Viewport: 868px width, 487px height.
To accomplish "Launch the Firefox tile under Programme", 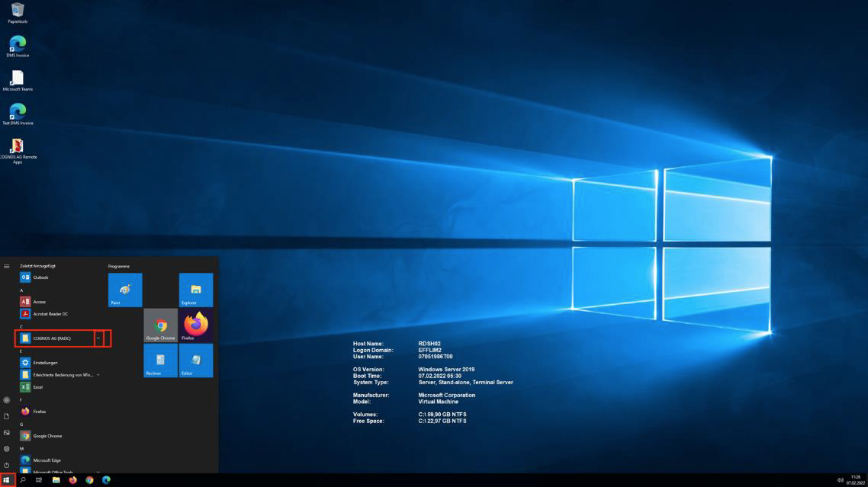I will [x=196, y=325].
